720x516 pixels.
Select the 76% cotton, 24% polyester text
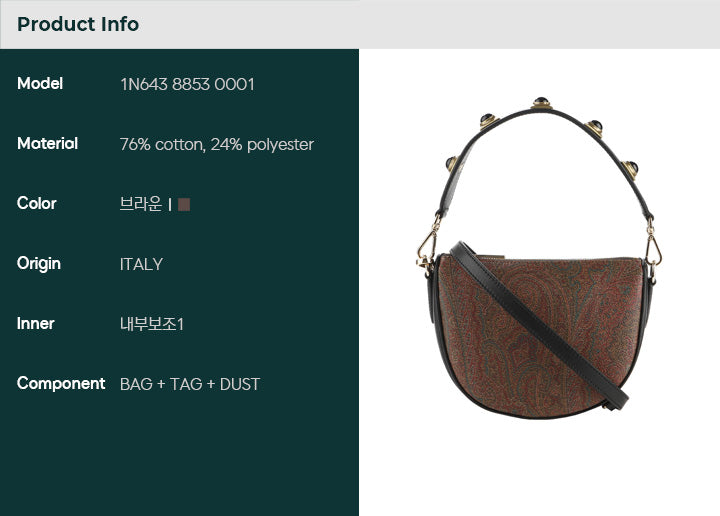pos(217,145)
